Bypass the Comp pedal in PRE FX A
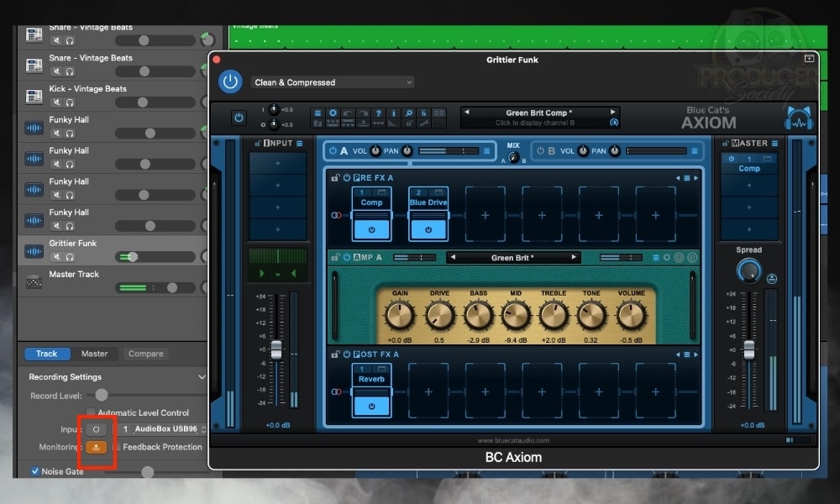 [x=371, y=229]
